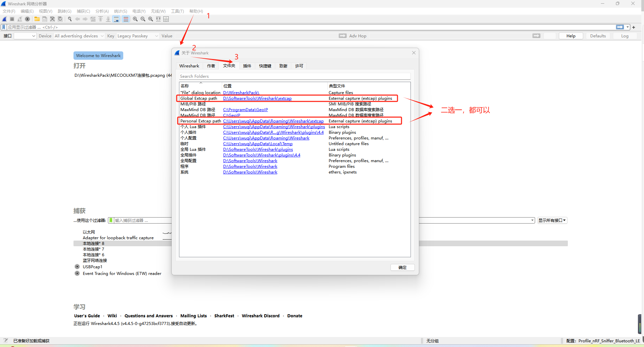Click the close capture file icon
Image resolution: width=644 pixels, height=347 pixels.
tap(52, 19)
